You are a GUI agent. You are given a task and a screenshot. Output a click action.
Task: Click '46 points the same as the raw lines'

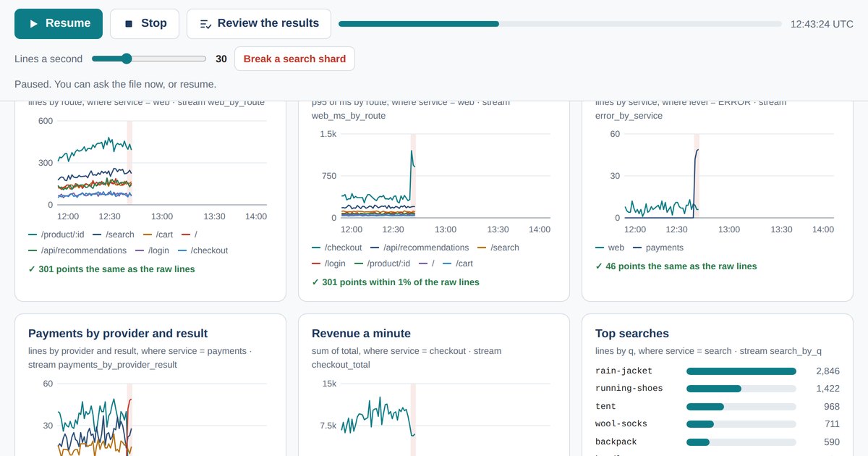[x=676, y=266]
